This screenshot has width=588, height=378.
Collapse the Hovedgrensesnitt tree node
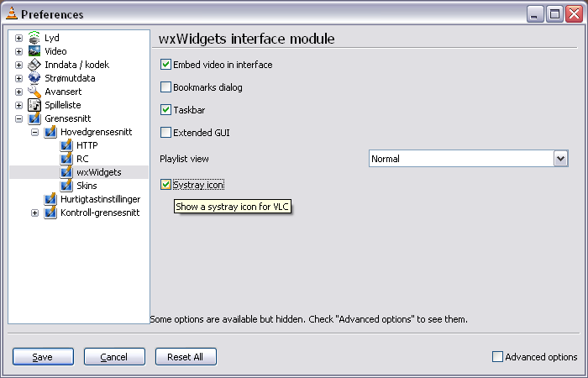[x=34, y=132]
